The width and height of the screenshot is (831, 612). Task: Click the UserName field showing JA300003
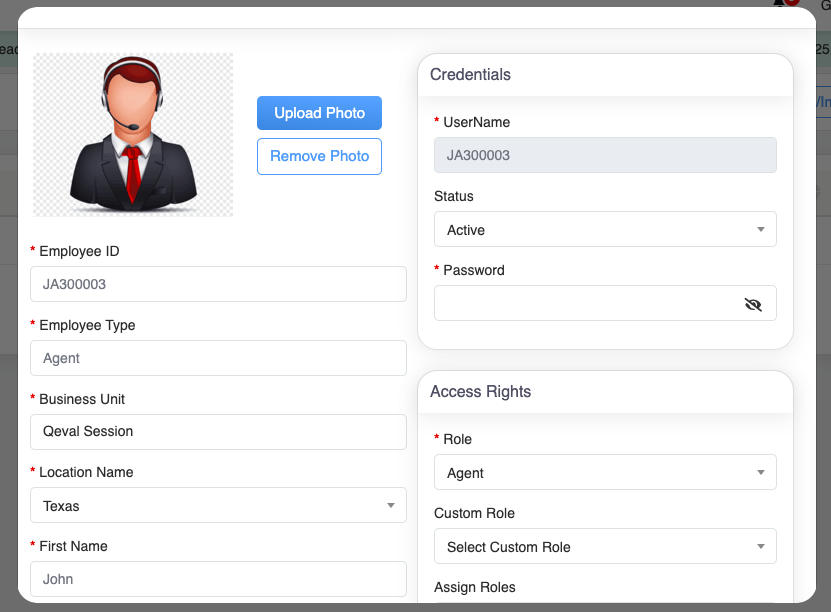[x=605, y=156]
